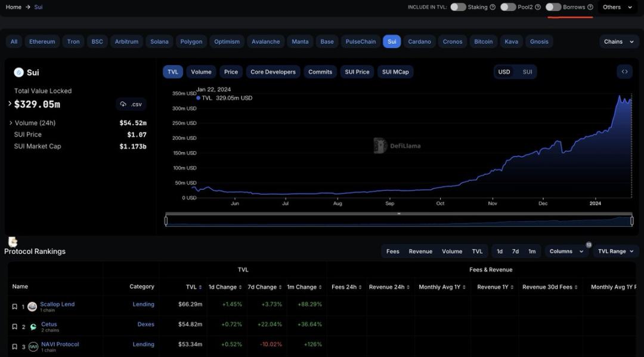Sort by Revenue 24h column
The image size is (644, 357).
tap(408, 287)
